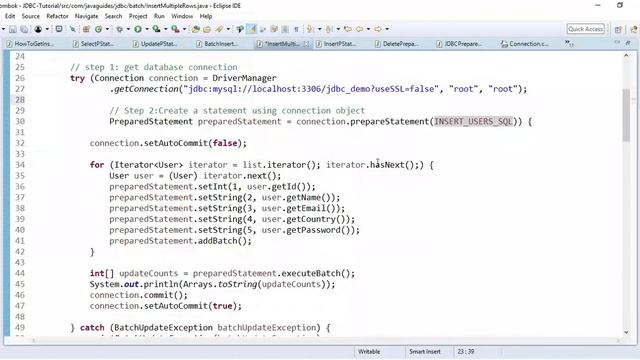
Task: Open the Next Annotation dropdown arrow
Action: tap(319, 29)
